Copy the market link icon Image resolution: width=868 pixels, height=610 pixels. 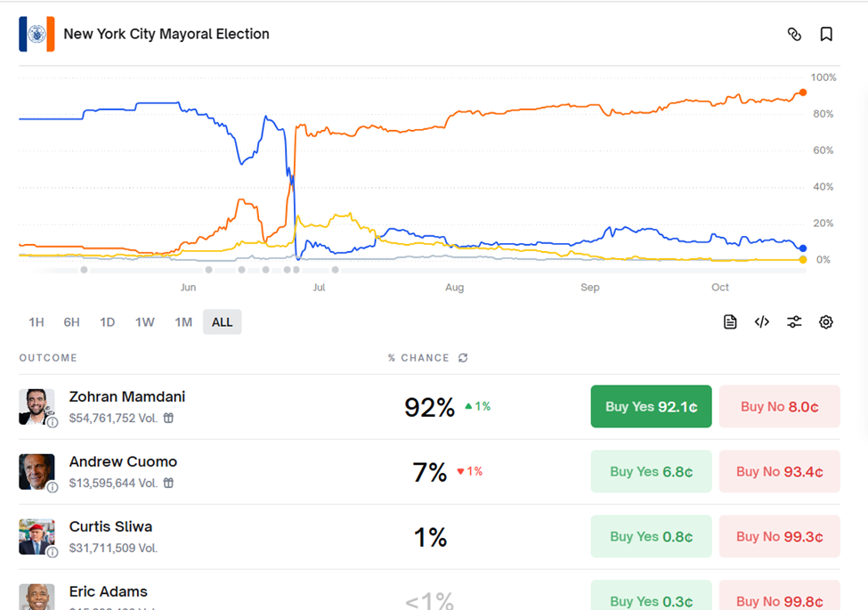pyautogui.click(x=794, y=35)
